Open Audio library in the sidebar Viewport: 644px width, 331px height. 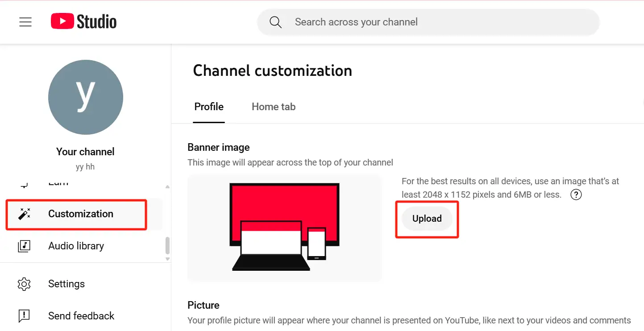tap(82, 246)
